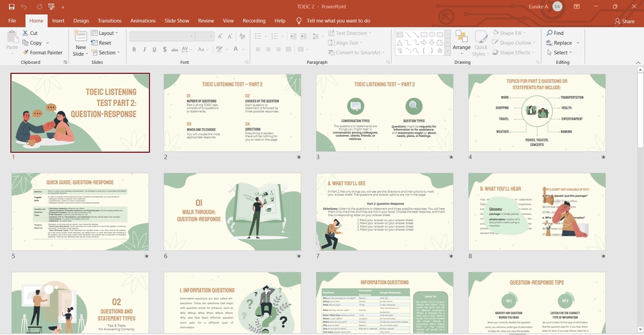The height and width of the screenshot is (335, 644).
Task: Center the text alignment
Action: [x=268, y=49]
